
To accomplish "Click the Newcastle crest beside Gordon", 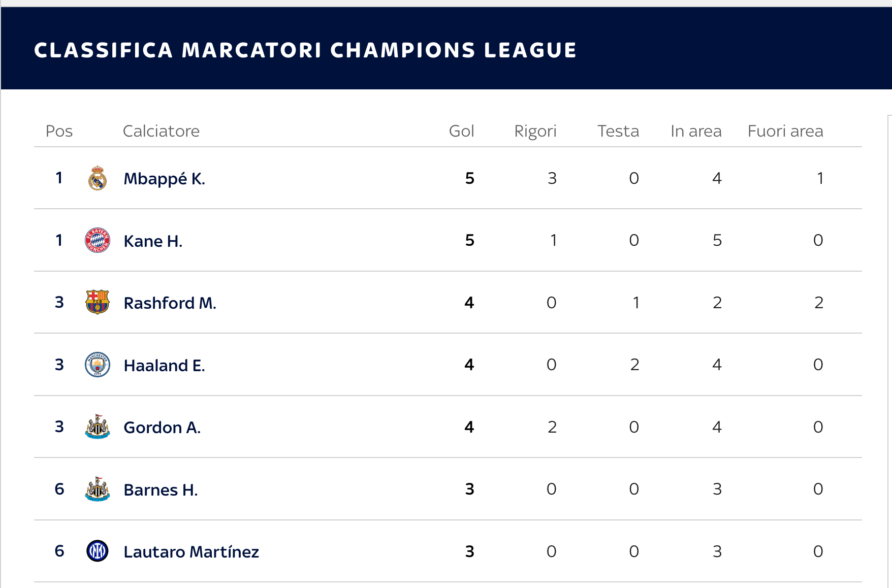I will click(x=98, y=427).
